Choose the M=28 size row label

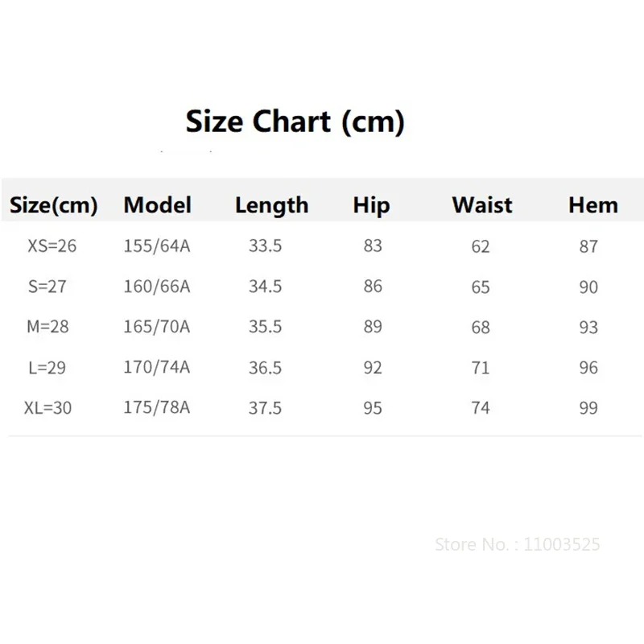point(47,327)
